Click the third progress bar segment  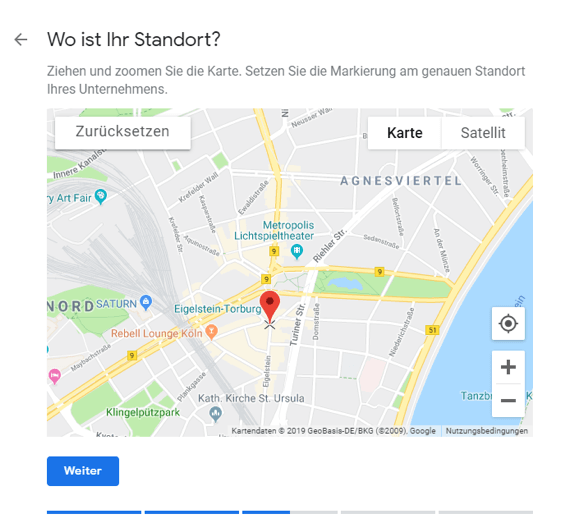(290, 512)
